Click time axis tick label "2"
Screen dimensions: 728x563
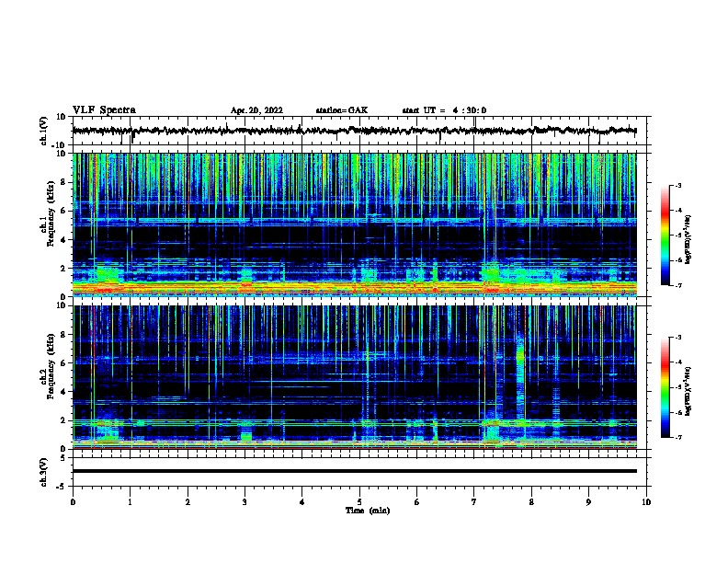[x=188, y=502]
